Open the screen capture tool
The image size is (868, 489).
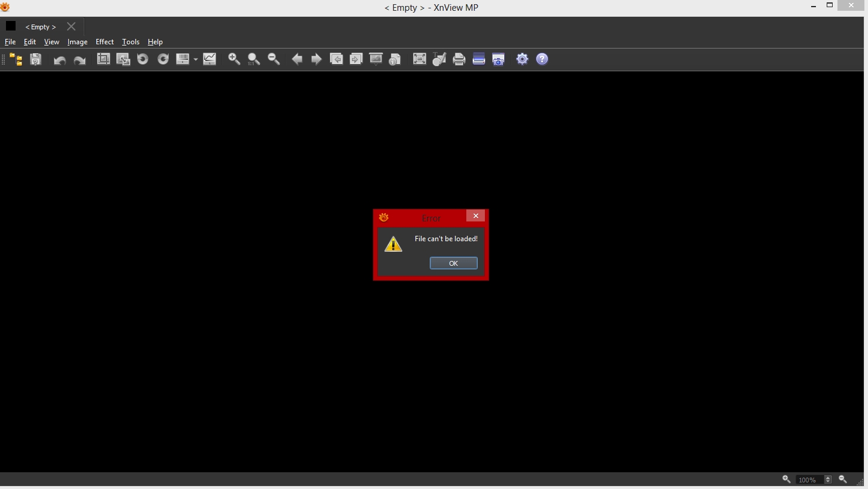click(x=499, y=59)
